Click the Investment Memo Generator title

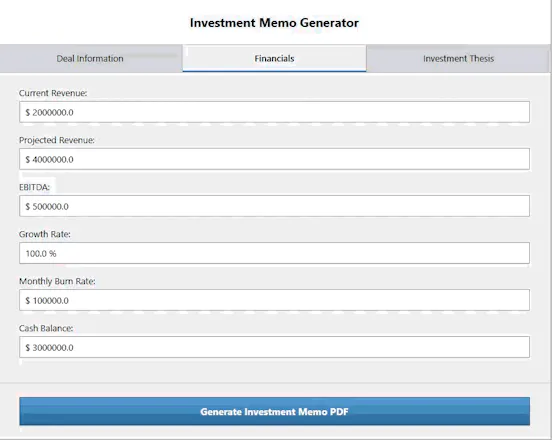(x=274, y=23)
